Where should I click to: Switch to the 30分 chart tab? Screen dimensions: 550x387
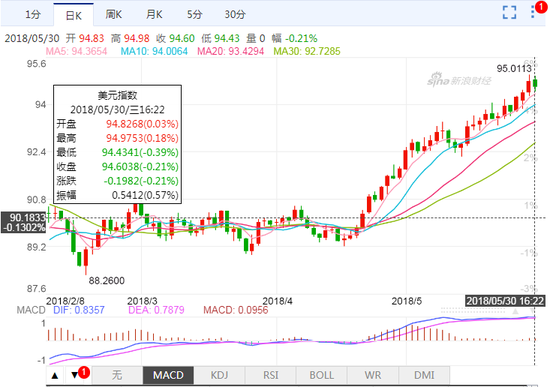click(235, 15)
